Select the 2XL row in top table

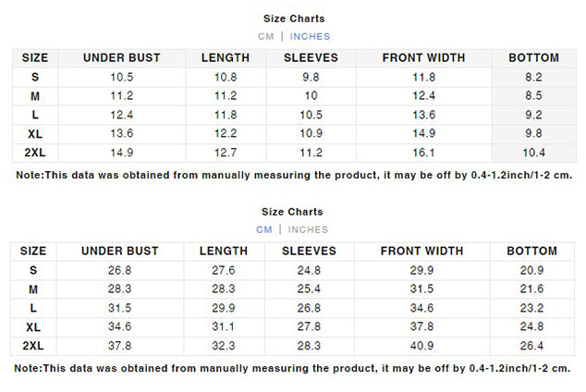[294, 153]
